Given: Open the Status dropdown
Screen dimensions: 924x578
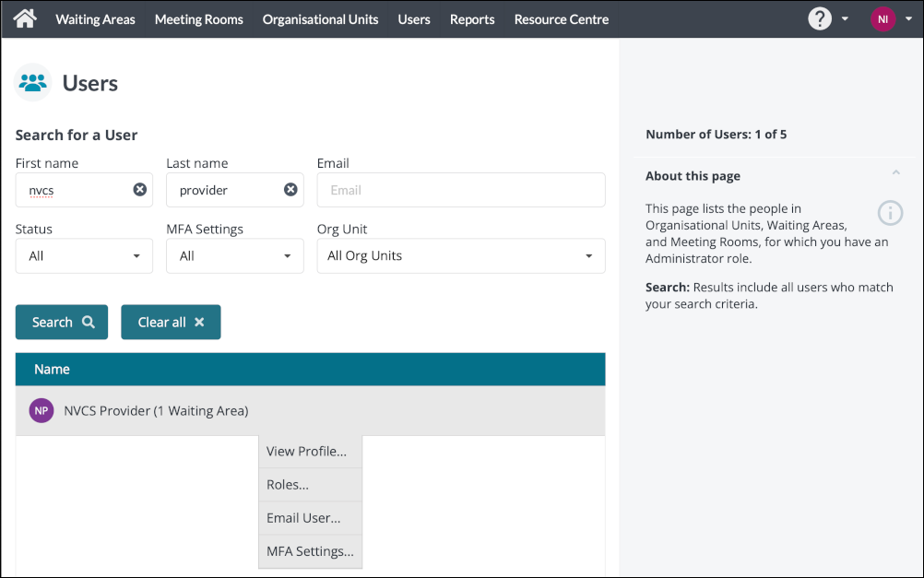Looking at the screenshot, I should [x=84, y=255].
